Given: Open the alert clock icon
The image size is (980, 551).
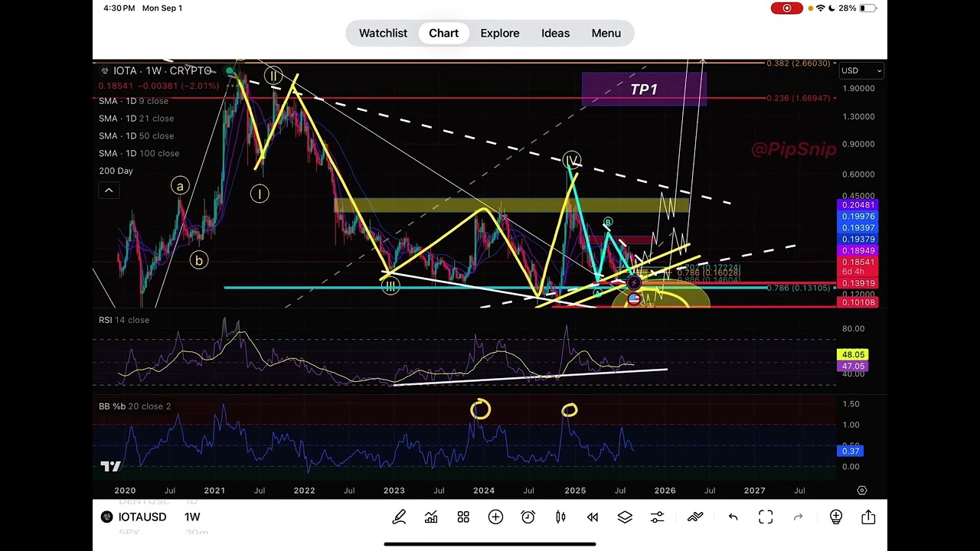Looking at the screenshot, I should click(x=528, y=517).
